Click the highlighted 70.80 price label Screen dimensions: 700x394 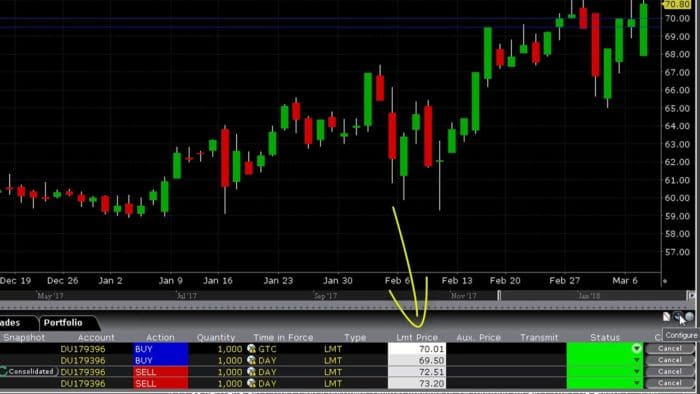(x=677, y=4)
